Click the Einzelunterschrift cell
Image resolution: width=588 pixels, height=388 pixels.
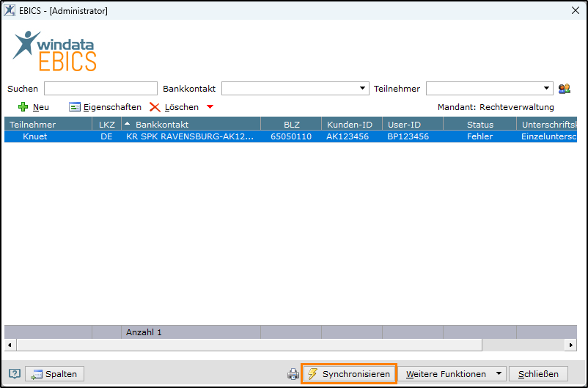click(547, 136)
